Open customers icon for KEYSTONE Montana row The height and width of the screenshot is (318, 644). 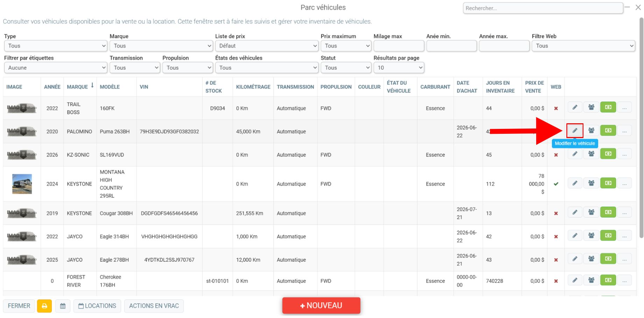click(591, 183)
